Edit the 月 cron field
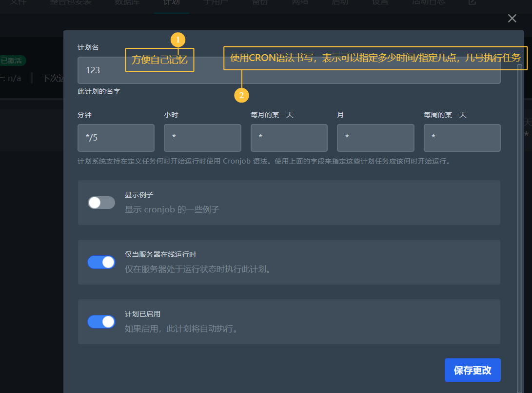This screenshot has height=393, width=532. pos(375,138)
